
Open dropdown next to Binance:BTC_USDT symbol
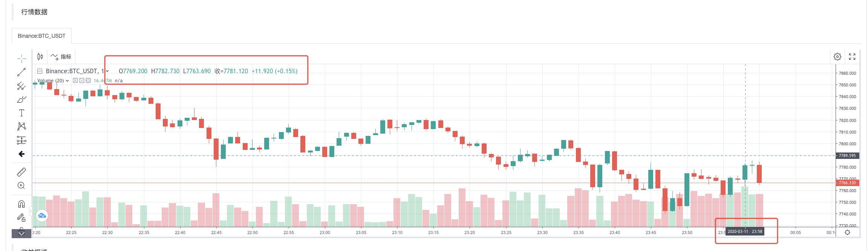[x=107, y=71]
